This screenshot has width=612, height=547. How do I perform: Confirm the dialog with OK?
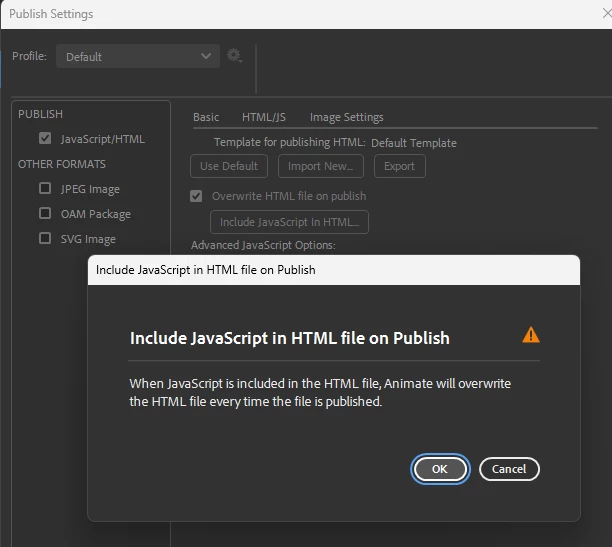point(440,469)
